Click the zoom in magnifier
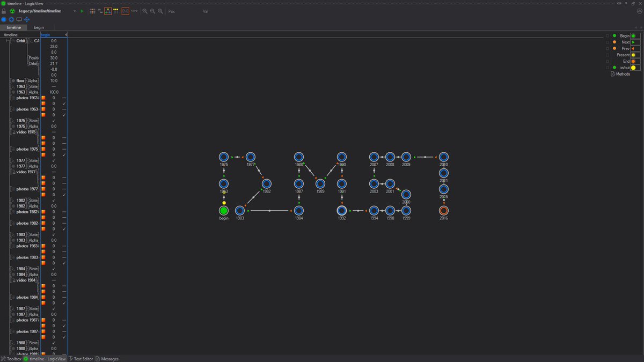Screen dimensions: 644x362 pos(145,11)
